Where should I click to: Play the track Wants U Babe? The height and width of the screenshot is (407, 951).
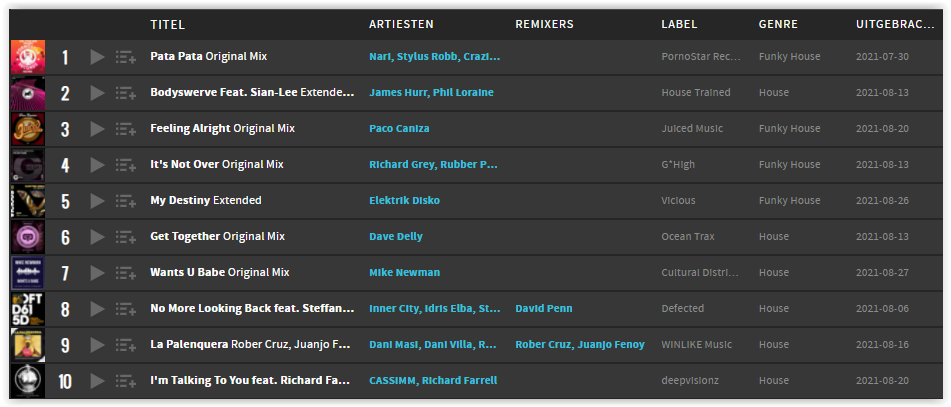tap(97, 273)
